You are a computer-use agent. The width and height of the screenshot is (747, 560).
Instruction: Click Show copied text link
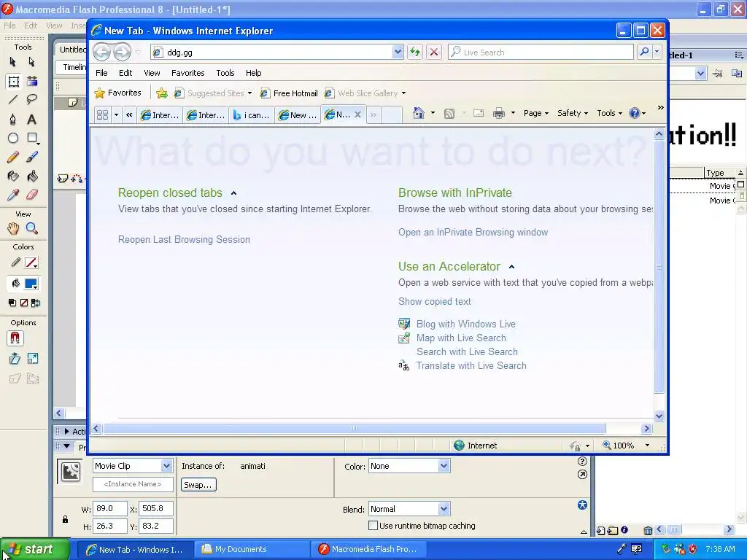pyautogui.click(x=435, y=301)
